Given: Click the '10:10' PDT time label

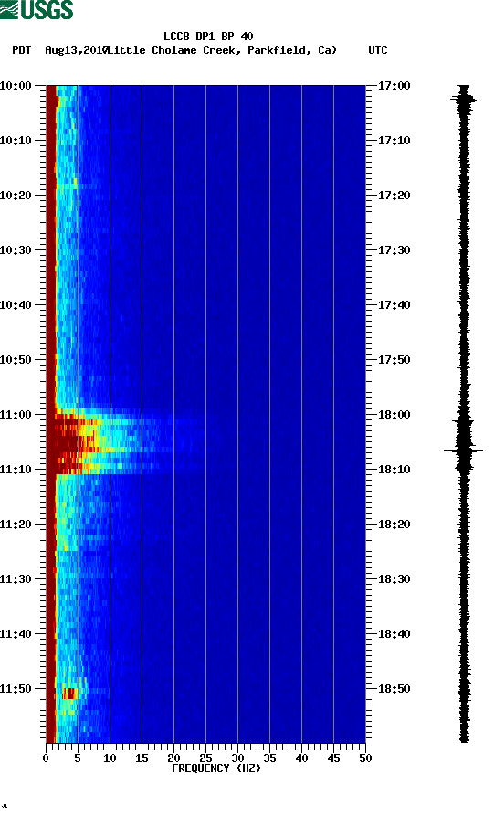Looking at the screenshot, I should pyautogui.click(x=16, y=141).
